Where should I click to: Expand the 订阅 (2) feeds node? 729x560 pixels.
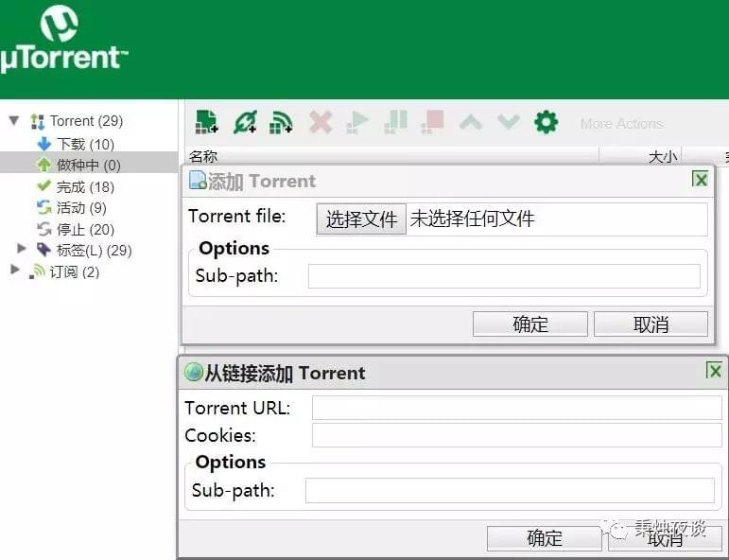point(14,271)
